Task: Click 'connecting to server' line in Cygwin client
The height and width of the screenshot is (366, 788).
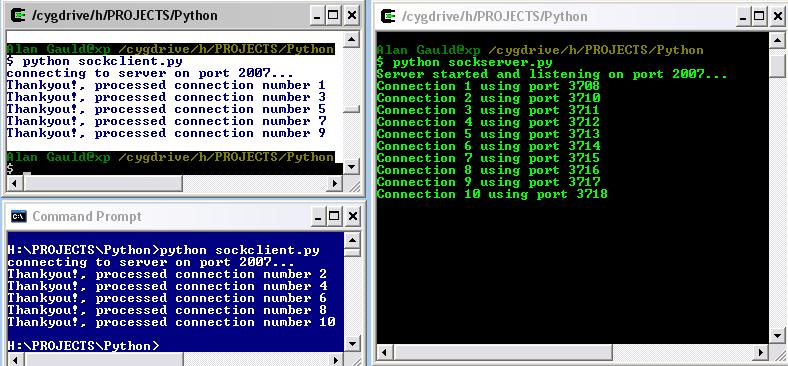Action: click(150, 73)
